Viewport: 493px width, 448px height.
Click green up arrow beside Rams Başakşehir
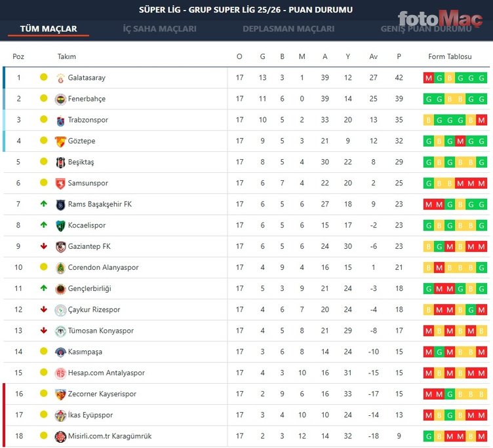click(43, 204)
